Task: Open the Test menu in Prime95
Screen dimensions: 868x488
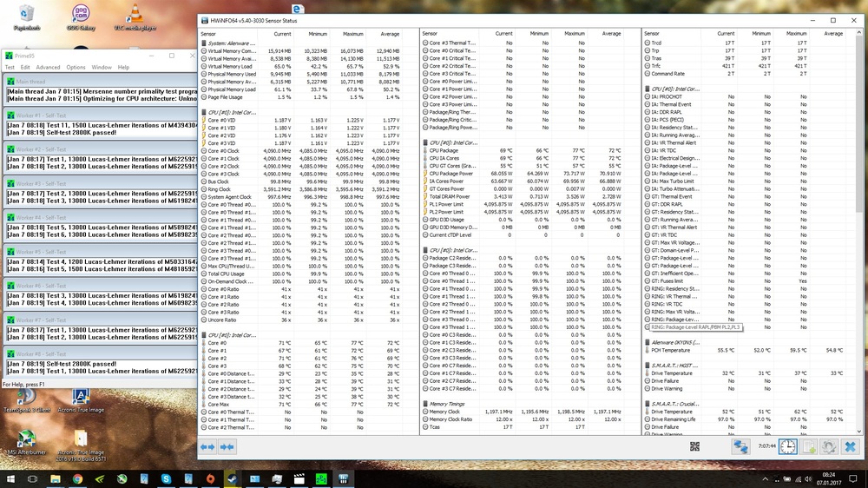Action: coord(10,67)
